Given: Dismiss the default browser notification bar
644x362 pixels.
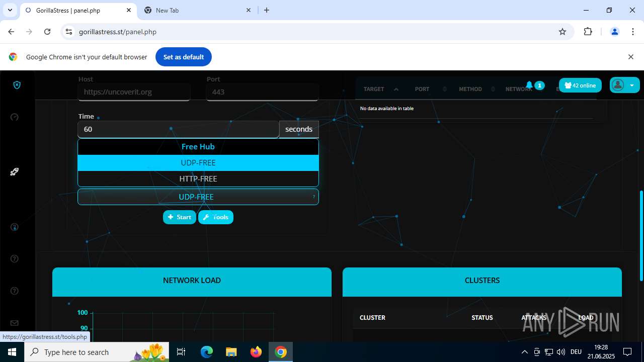Looking at the screenshot, I should click(630, 57).
